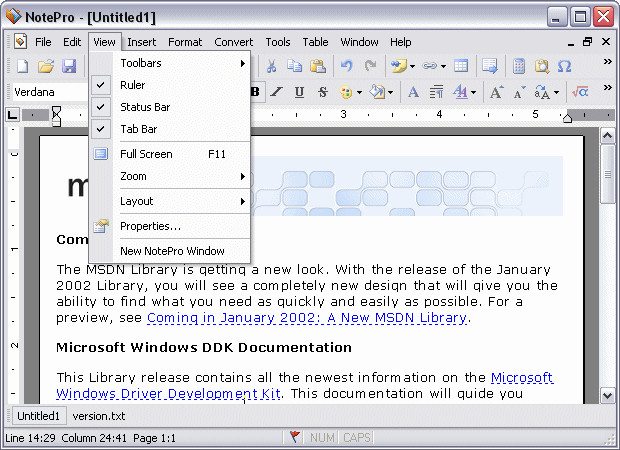Click the NotePro document icon in menu bar
The height and width of the screenshot is (450, 620).
(x=20, y=42)
